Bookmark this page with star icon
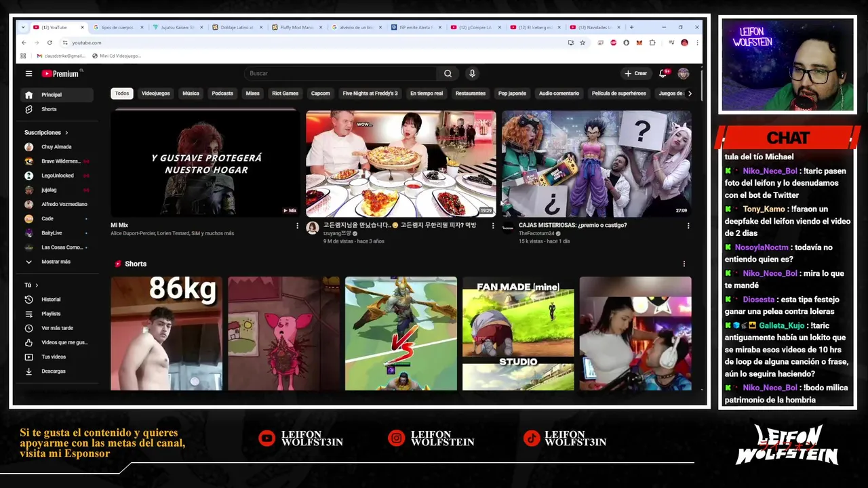The height and width of the screenshot is (488, 868). [x=582, y=43]
